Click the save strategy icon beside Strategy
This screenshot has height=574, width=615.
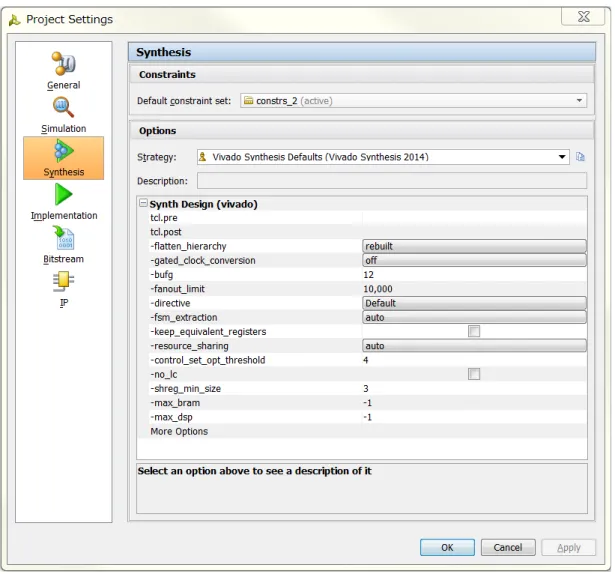pyautogui.click(x=580, y=157)
